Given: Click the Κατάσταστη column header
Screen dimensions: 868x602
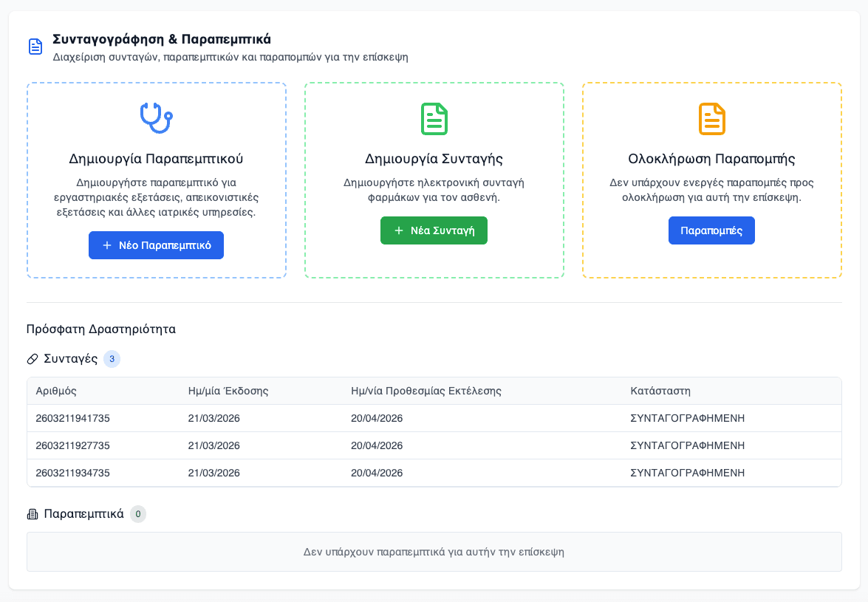Looking at the screenshot, I should tap(660, 391).
